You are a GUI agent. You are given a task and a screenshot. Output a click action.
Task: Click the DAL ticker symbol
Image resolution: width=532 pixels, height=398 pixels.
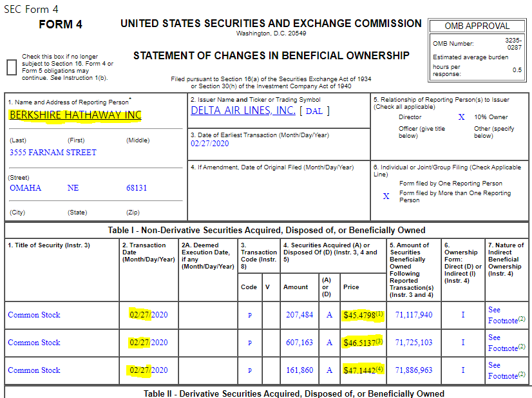click(314, 111)
